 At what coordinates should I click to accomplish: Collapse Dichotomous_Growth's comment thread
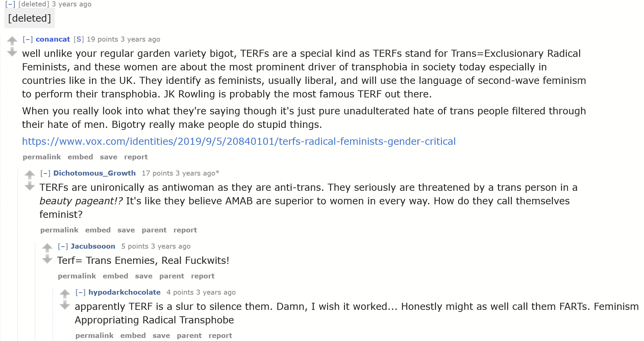[45, 173]
